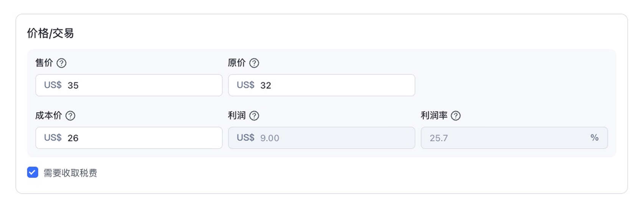Screen dimensions: 644x207
Task: Show the 利润率 help icon tooltip
Action: (x=456, y=116)
